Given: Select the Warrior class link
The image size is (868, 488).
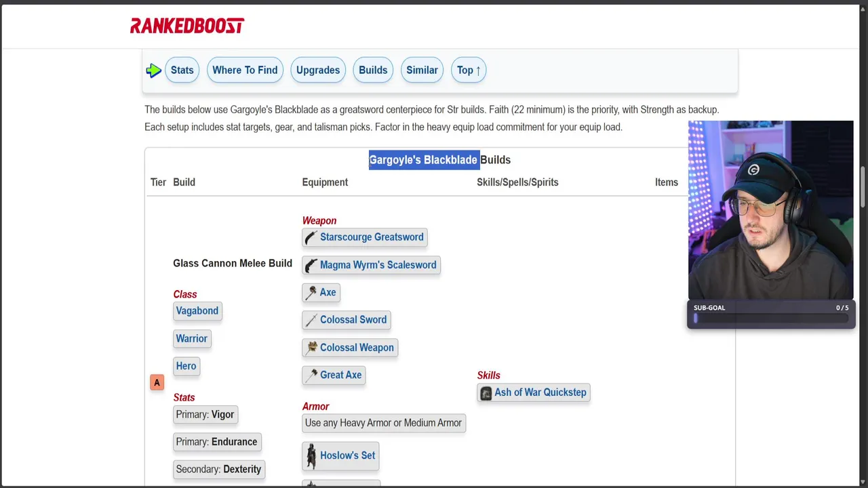Looking at the screenshot, I should (x=192, y=339).
